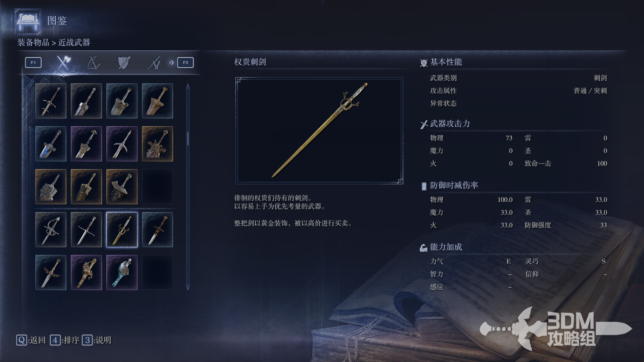The width and height of the screenshot is (644, 362).
Task: Pick the ornate golden hilt sword bottom row
Action: point(86,273)
